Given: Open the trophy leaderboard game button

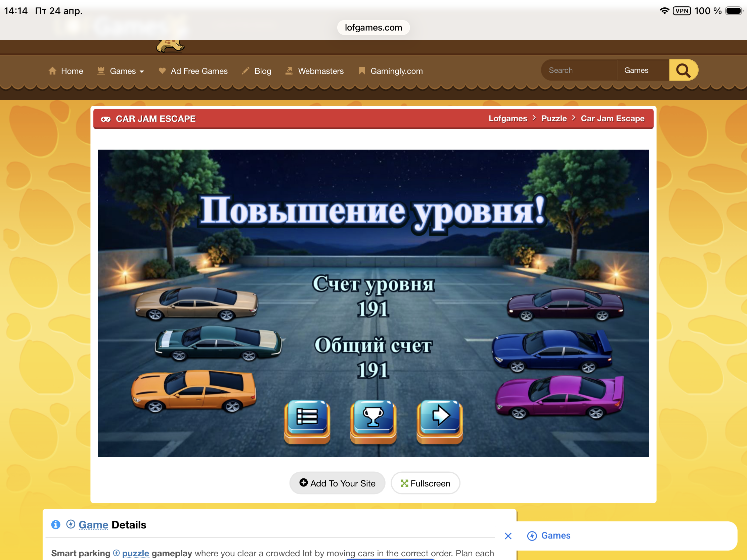Looking at the screenshot, I should pyautogui.click(x=373, y=419).
